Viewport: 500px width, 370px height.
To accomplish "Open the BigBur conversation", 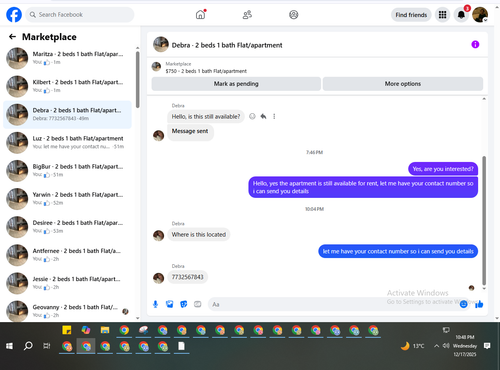I will click(67, 170).
